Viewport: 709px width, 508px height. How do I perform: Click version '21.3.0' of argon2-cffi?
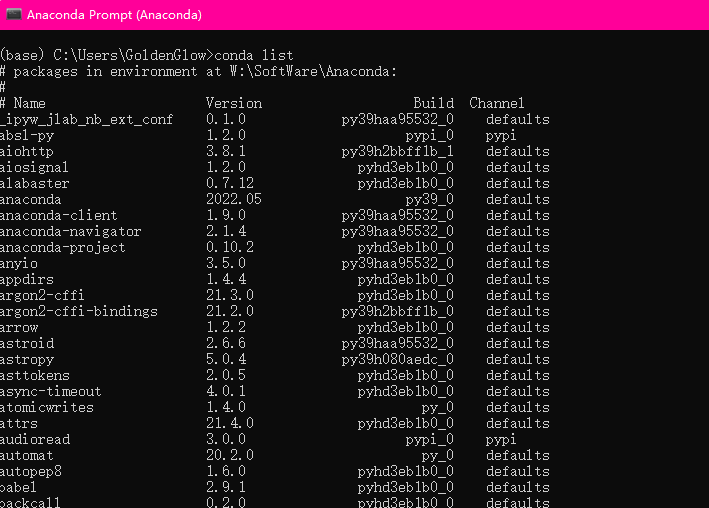pos(230,295)
